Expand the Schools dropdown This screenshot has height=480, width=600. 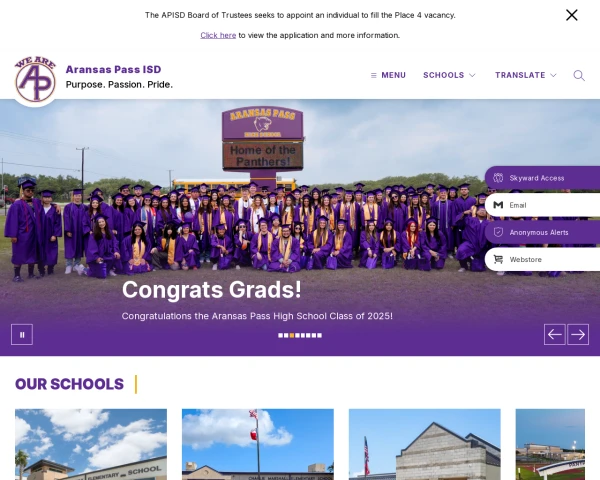[449, 75]
